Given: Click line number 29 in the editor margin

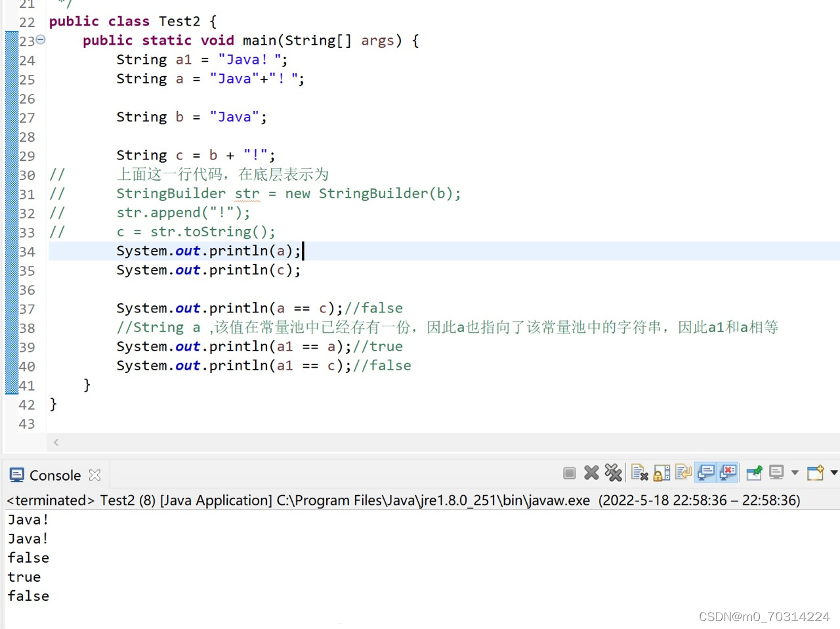Looking at the screenshot, I should click(27, 156).
